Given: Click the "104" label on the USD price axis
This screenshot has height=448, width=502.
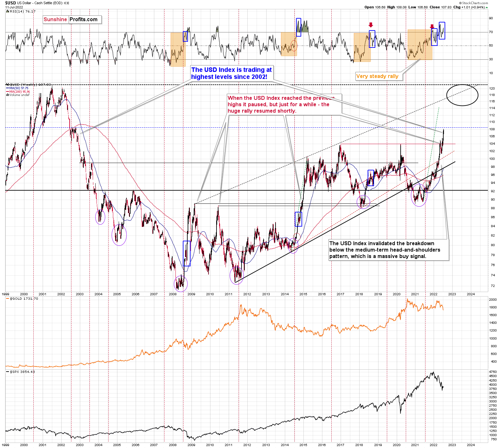Looking at the screenshot, I should (x=492, y=144).
